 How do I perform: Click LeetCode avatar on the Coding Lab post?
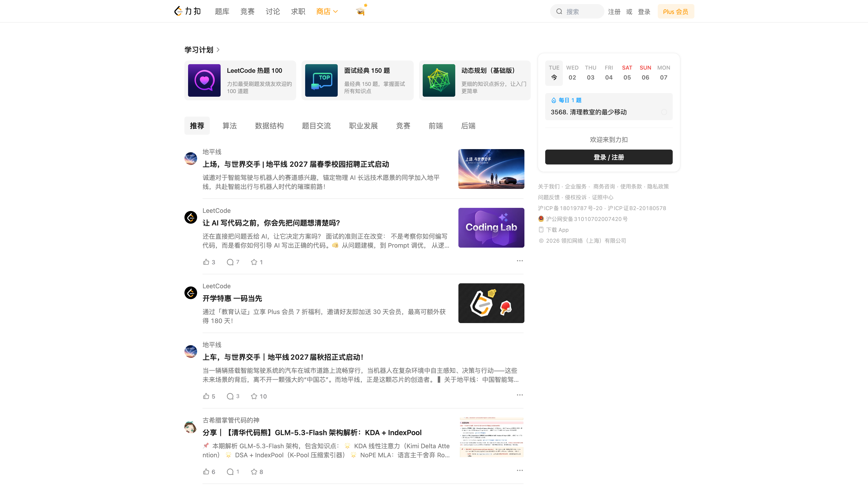[x=191, y=217]
